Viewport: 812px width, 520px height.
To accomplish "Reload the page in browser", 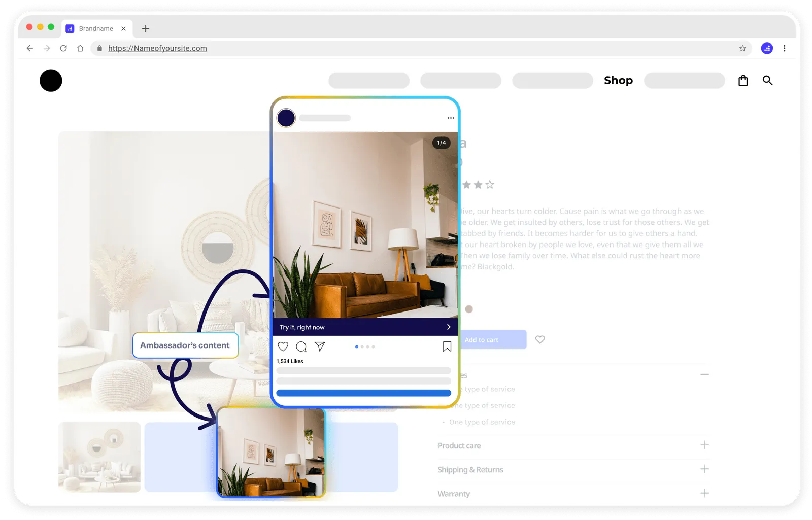I will point(63,48).
